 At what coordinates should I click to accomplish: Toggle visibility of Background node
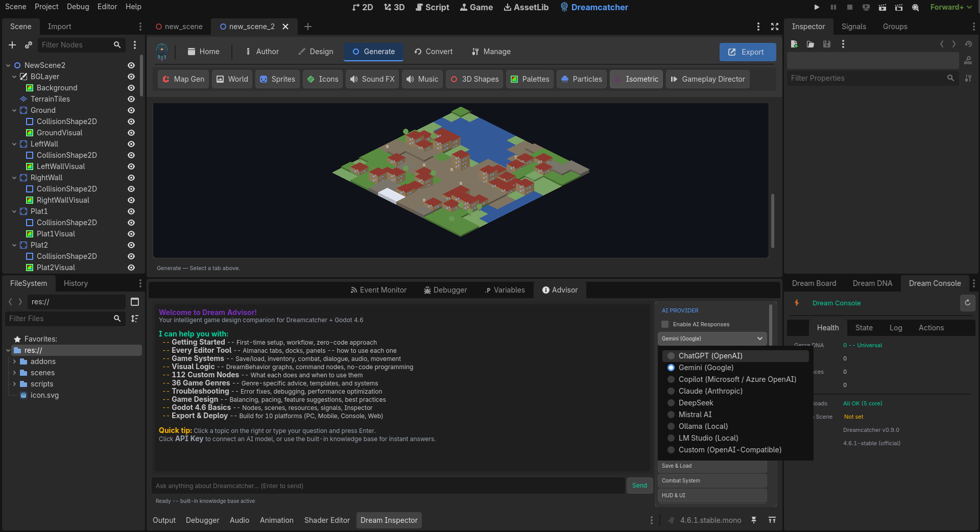tap(131, 88)
